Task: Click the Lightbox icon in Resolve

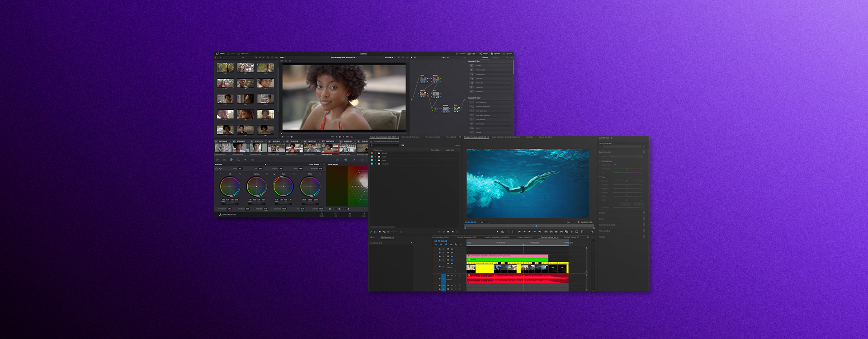Action: pos(507,54)
